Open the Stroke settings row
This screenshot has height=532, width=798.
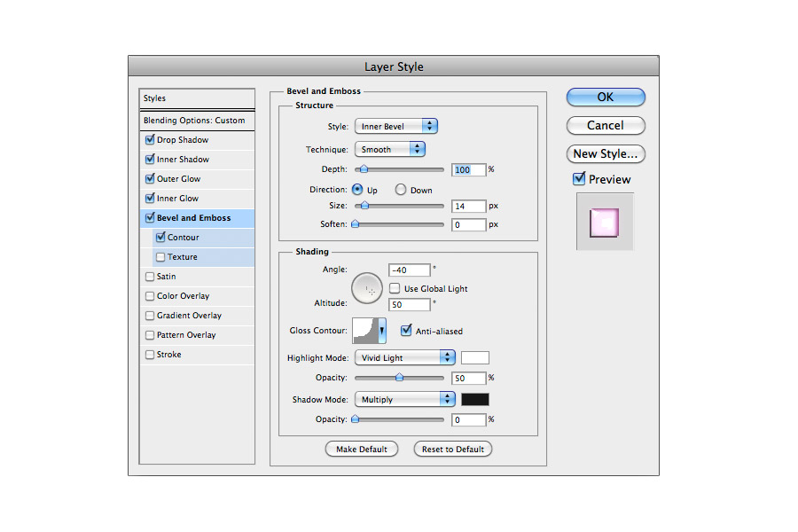point(197,355)
